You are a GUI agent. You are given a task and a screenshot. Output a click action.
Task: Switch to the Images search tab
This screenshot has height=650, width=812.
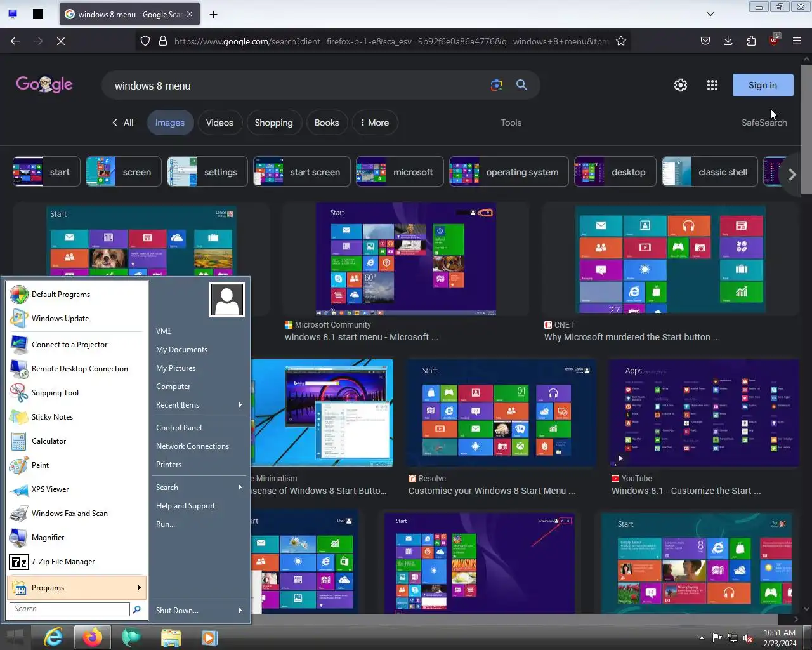click(x=169, y=123)
